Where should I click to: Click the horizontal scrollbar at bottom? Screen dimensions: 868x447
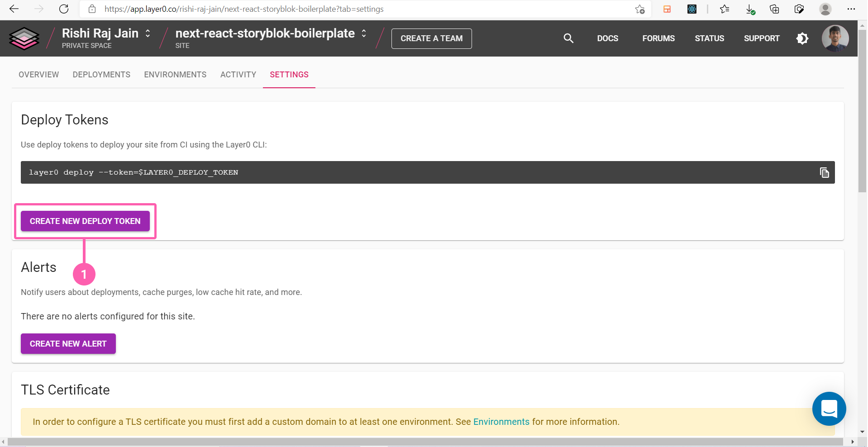pyautogui.click(x=425, y=442)
